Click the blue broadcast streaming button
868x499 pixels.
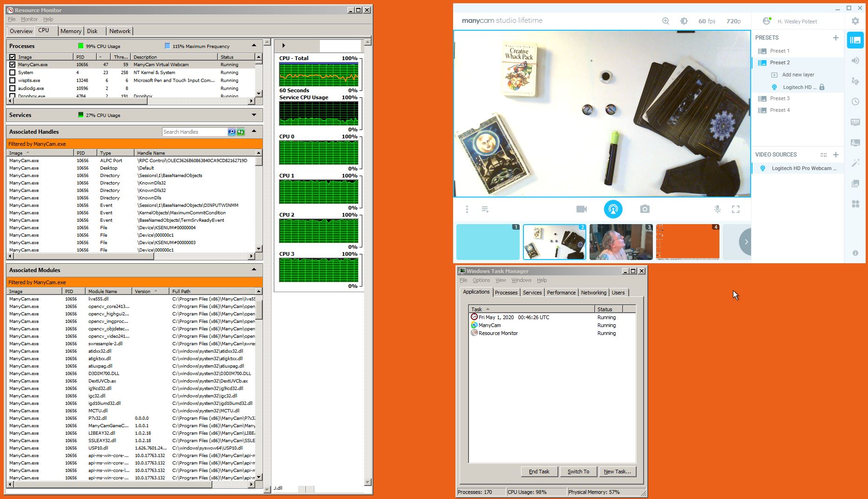click(x=613, y=209)
